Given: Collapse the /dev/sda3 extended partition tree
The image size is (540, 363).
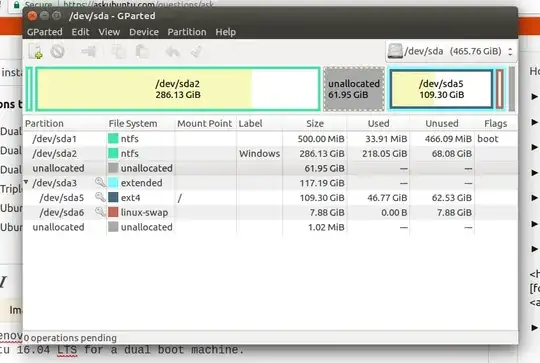Looking at the screenshot, I should [x=26, y=182].
